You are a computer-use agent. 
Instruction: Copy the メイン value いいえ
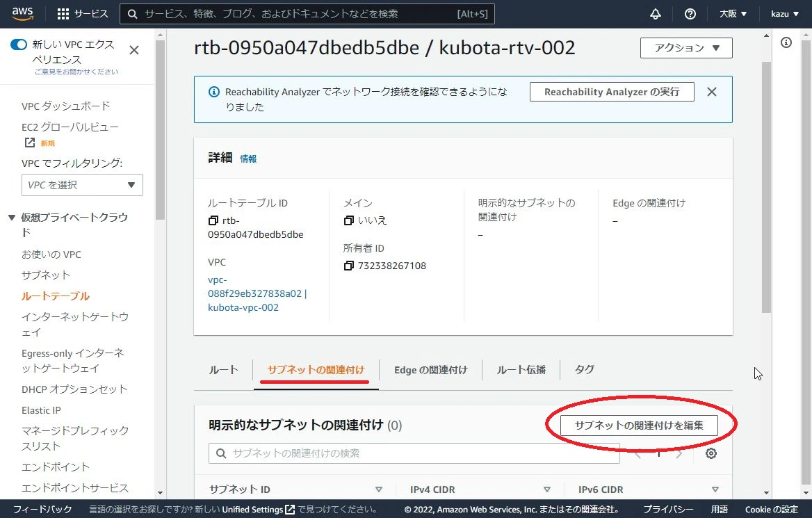348,220
